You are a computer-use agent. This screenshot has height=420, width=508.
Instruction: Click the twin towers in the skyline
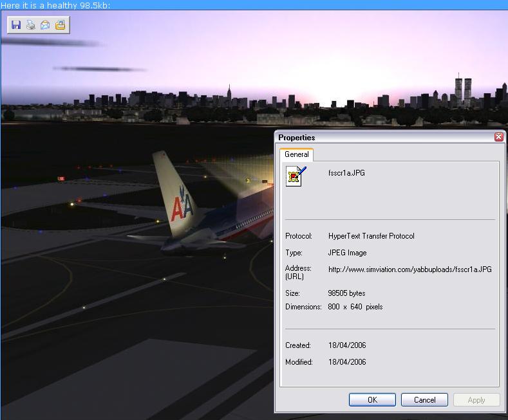(x=463, y=89)
